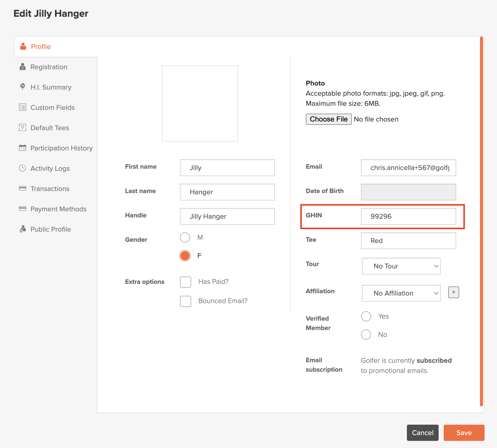Click the Custom Fields list icon
This screenshot has width=497, height=448.
tap(23, 107)
